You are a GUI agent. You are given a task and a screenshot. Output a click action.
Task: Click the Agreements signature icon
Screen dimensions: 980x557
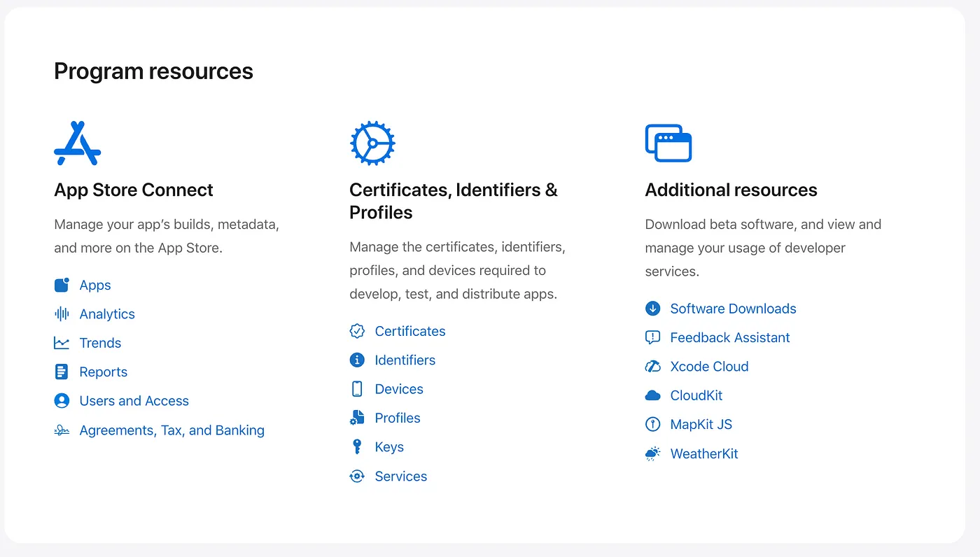pos(62,430)
